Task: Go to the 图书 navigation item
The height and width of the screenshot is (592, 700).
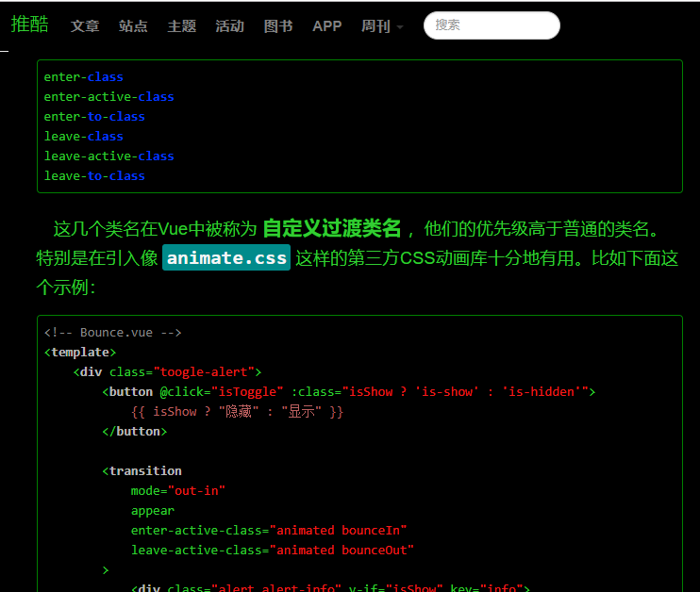Action: pyautogui.click(x=278, y=25)
